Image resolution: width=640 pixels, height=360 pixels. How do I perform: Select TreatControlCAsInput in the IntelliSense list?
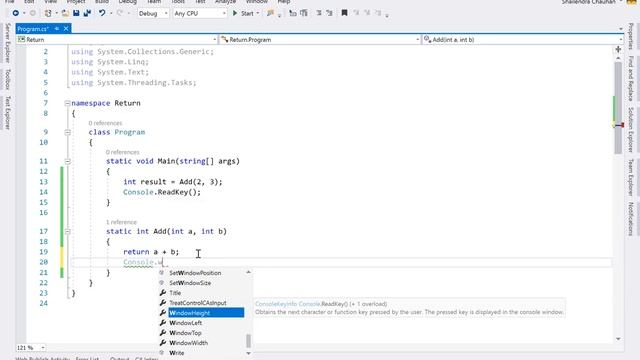tap(198, 303)
